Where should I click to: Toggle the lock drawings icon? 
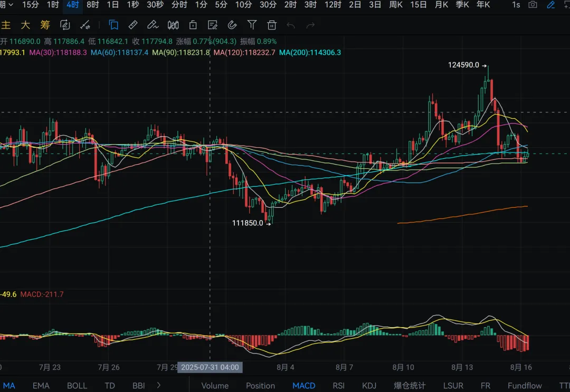click(x=193, y=25)
